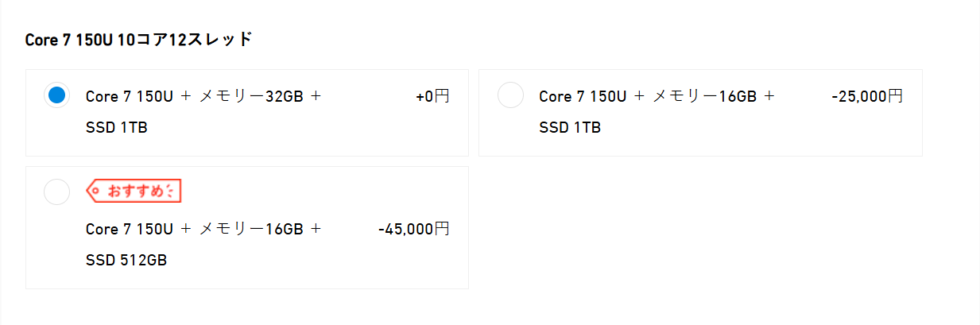This screenshot has height=325, width=980.
Task: Click 'メモリー16GB' label under the おすすめ badge
Action: (x=251, y=229)
